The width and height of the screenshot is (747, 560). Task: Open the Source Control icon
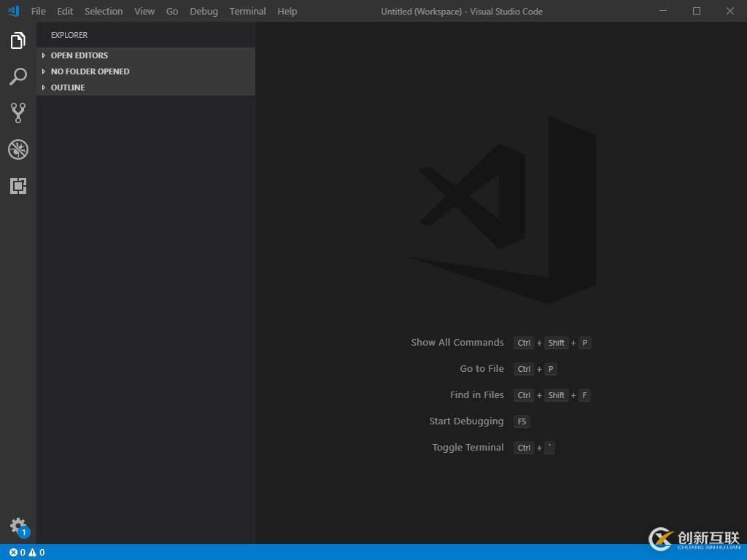(18, 113)
